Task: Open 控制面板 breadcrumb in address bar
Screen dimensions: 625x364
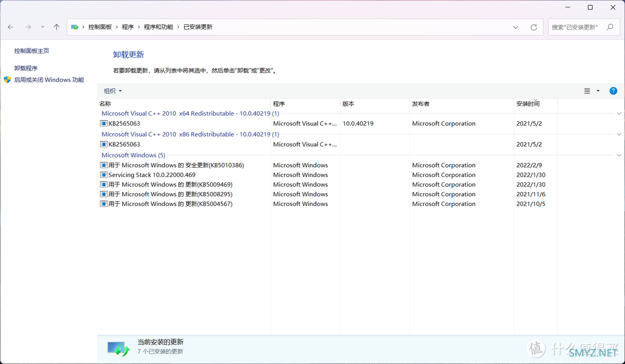Action: [100, 27]
